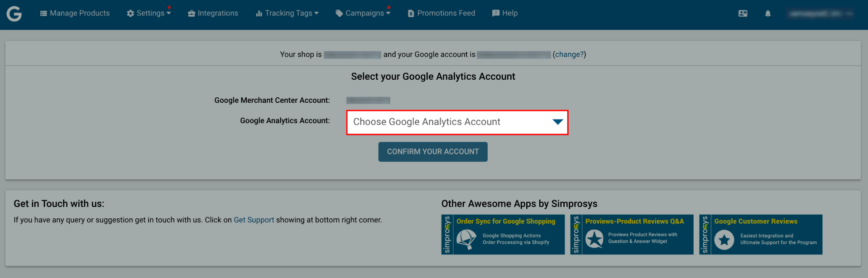
Task: Open the Help menu item
Action: click(x=505, y=13)
